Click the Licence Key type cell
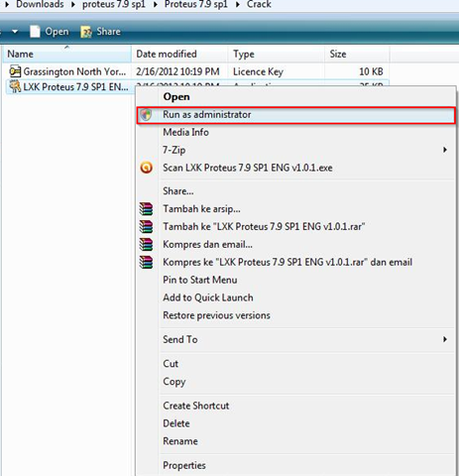Screen dimensions: 459x476 258,71
